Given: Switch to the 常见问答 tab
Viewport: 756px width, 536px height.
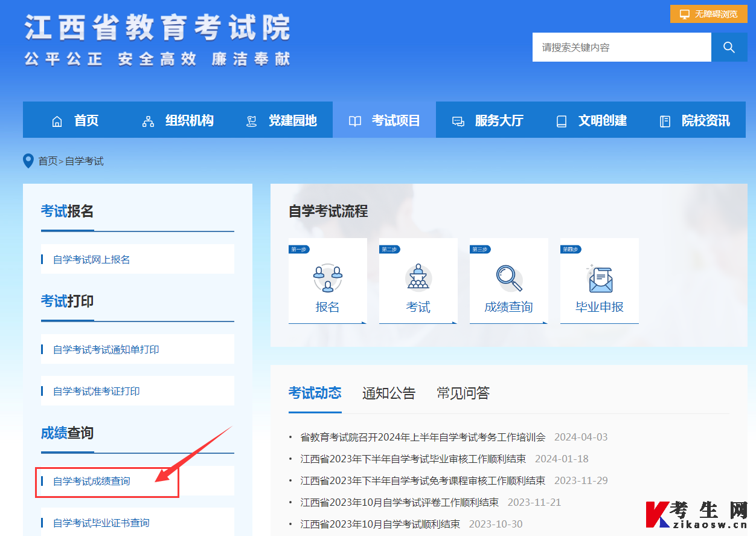Looking at the screenshot, I should pos(463,393).
